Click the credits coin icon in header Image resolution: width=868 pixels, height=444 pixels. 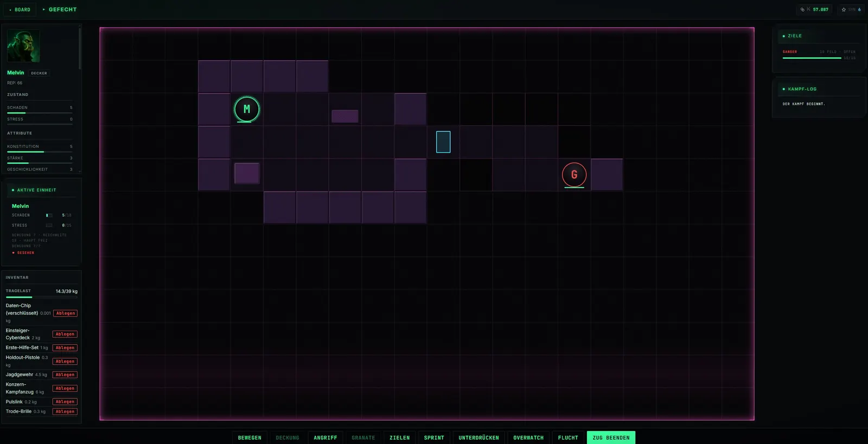pos(802,9)
